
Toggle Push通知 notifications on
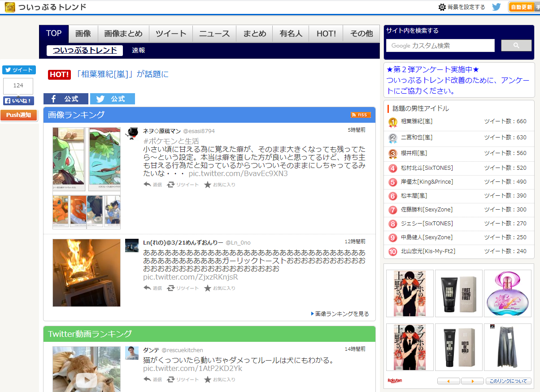point(19,115)
